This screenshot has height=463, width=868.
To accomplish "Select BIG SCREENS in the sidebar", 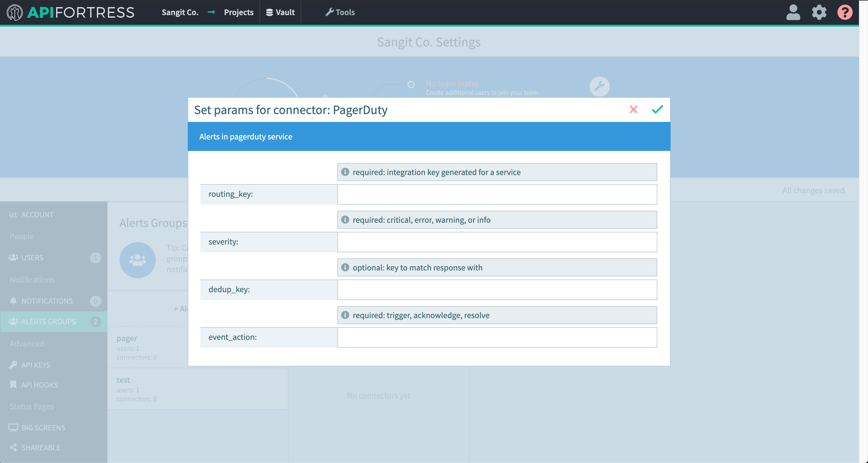I will (54, 428).
